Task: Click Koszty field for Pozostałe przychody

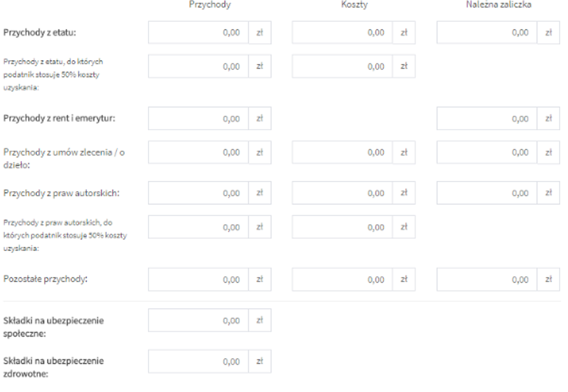Action: click(x=342, y=279)
